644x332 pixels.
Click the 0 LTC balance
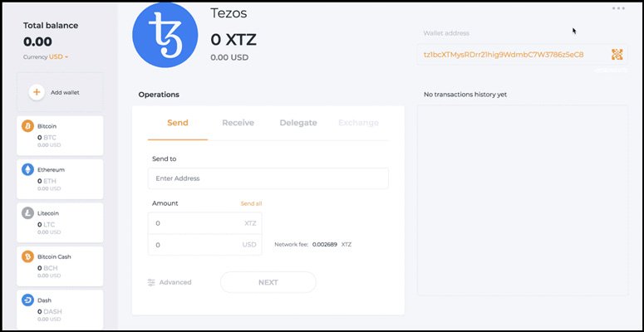(x=46, y=224)
